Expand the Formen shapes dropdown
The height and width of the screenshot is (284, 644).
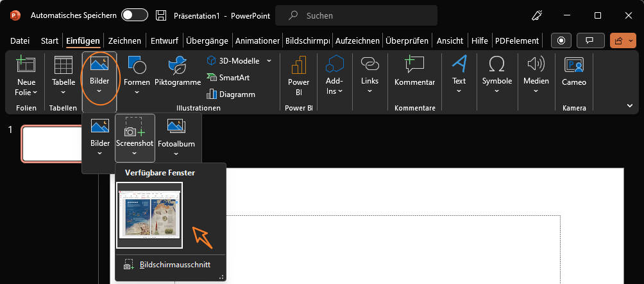[137, 91]
